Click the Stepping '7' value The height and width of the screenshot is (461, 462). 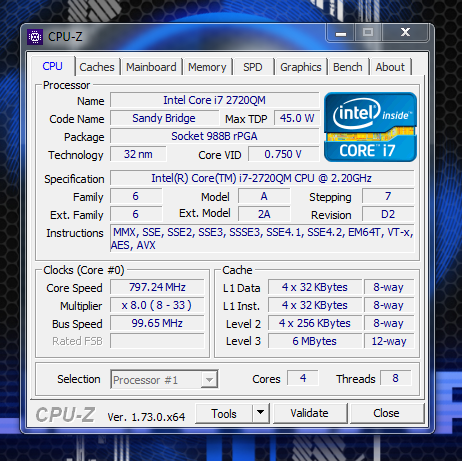point(388,196)
